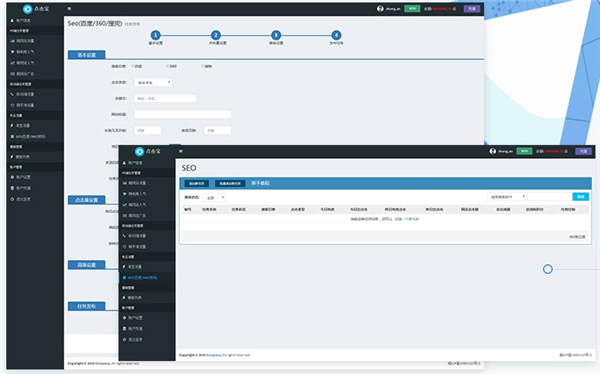This screenshot has height=374, width=600.
Task: Open the click type dropdown in the basic settings form
Action: (153, 82)
